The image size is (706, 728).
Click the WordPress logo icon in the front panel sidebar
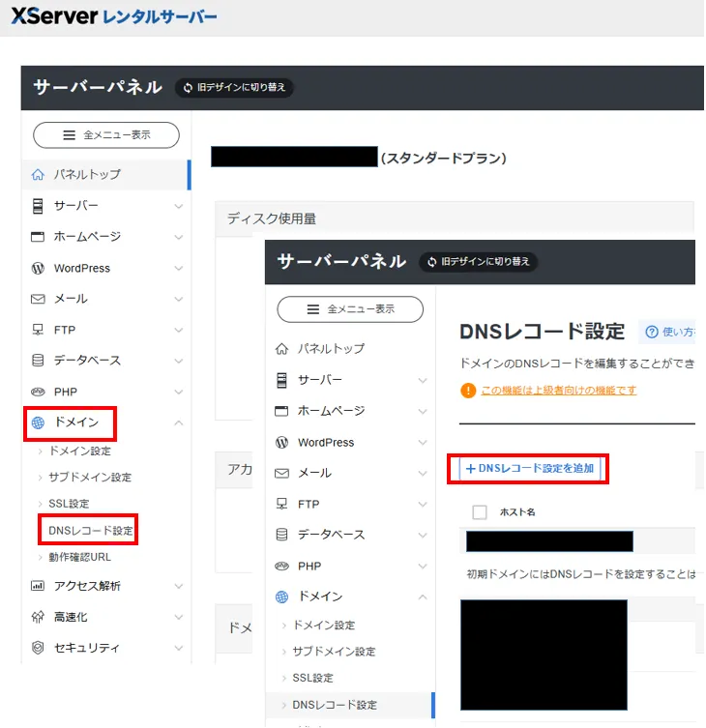282,442
